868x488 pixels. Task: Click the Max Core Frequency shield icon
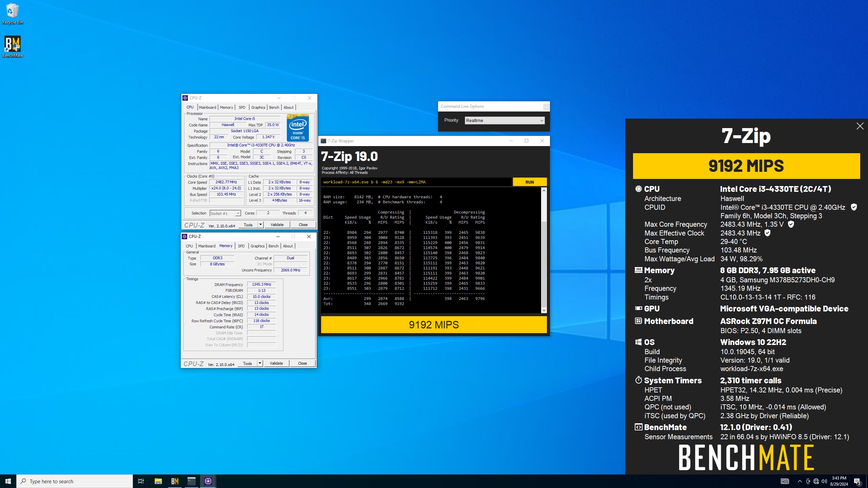791,224
